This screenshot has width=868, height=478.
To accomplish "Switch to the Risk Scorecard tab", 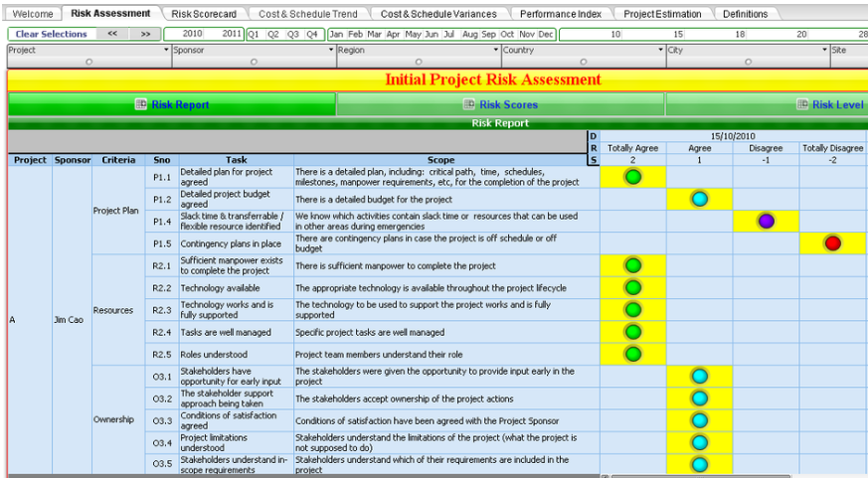I will (x=203, y=14).
